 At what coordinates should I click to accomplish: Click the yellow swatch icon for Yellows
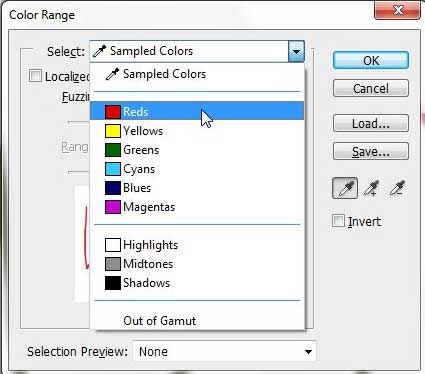pos(113,131)
